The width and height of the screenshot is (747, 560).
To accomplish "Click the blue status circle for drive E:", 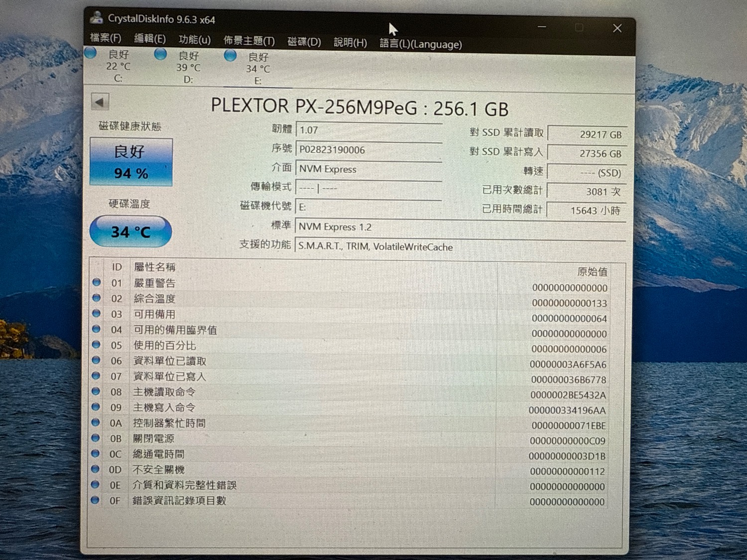I will pyautogui.click(x=230, y=55).
